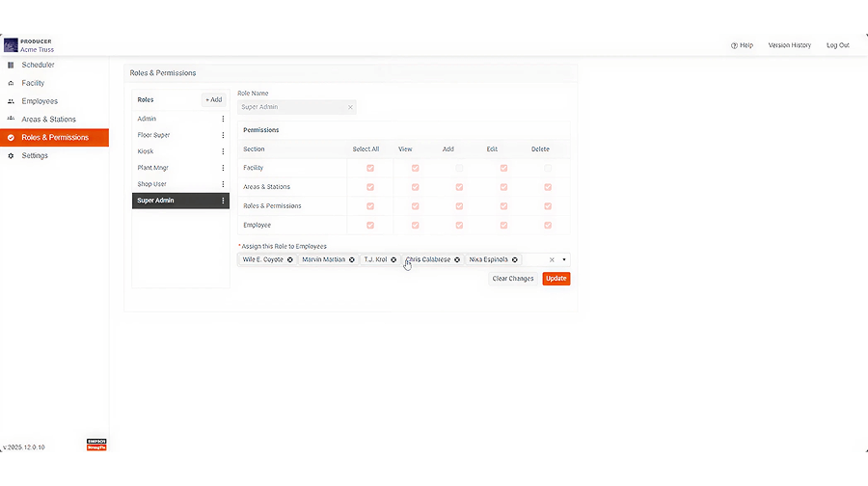Open options menu for Floor Super role
The image size is (868, 486).
[223, 135]
